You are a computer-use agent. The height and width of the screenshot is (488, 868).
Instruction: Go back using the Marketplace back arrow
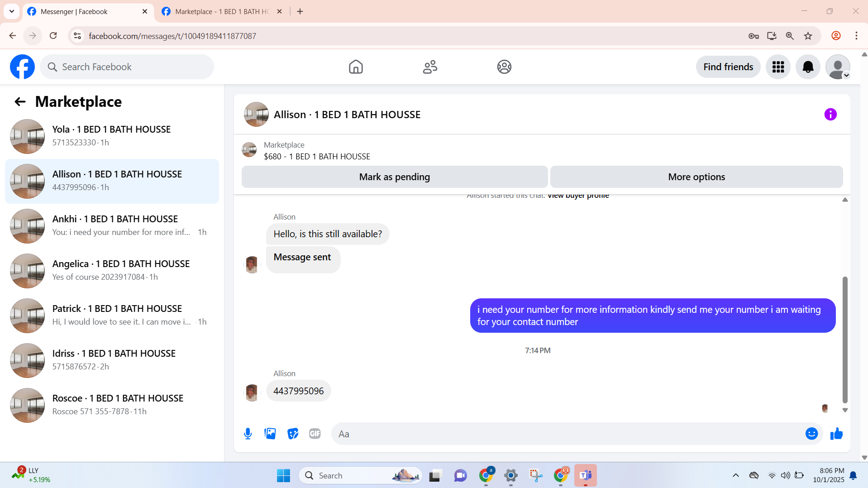tap(20, 102)
